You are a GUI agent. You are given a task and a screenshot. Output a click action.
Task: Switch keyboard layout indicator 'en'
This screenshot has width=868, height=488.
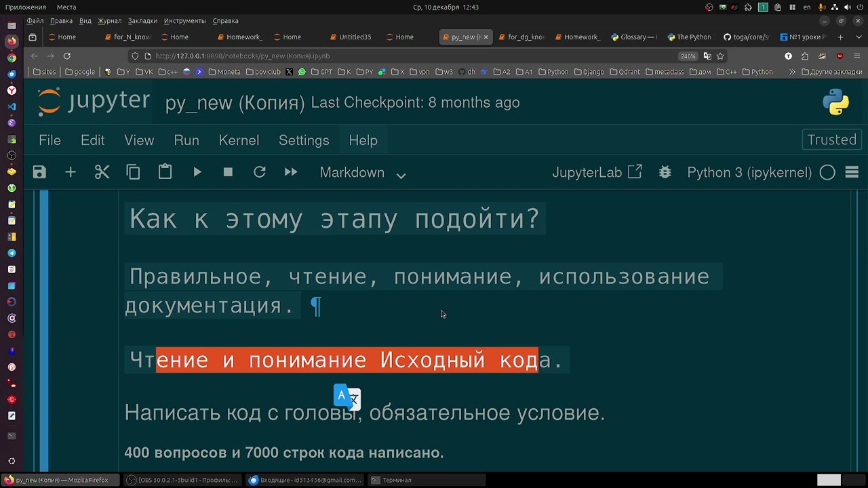click(x=807, y=7)
